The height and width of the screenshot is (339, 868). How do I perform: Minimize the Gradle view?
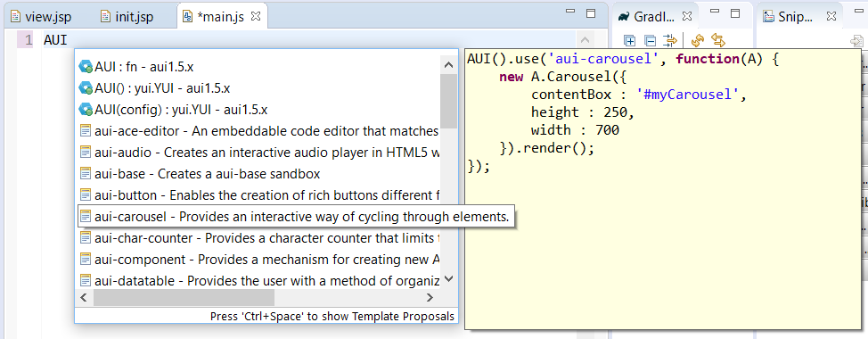coord(715,12)
